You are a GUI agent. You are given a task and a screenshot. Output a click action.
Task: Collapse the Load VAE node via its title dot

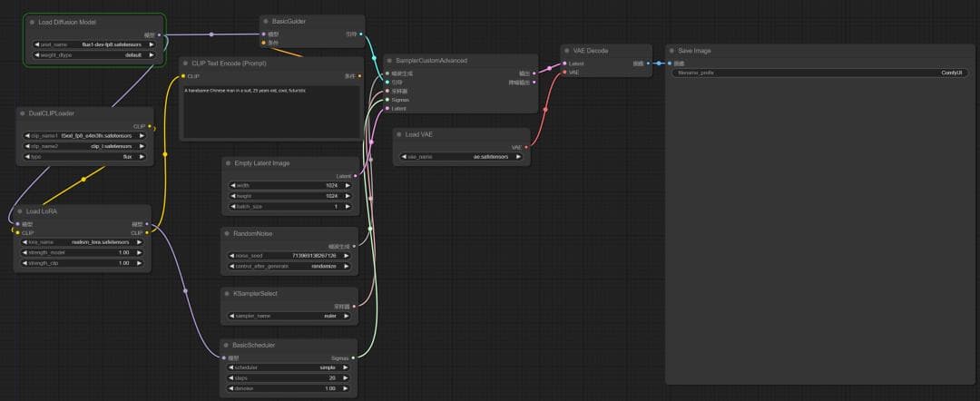click(398, 134)
